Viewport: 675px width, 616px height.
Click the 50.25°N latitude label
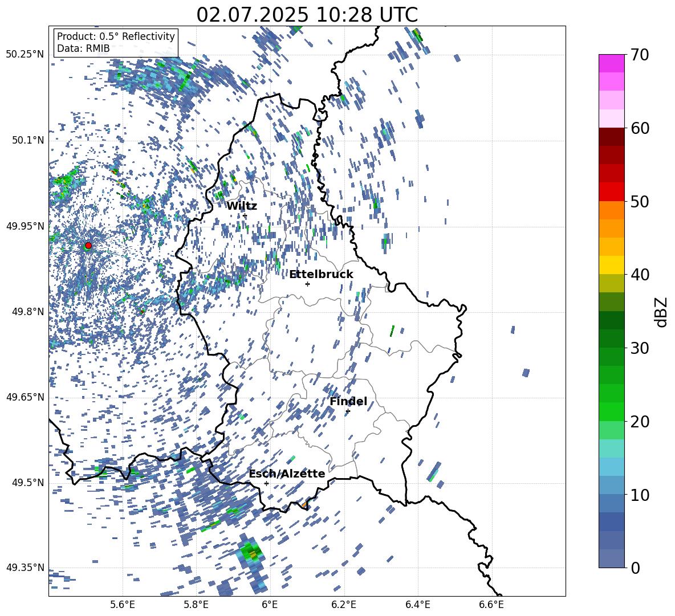pos(25,55)
